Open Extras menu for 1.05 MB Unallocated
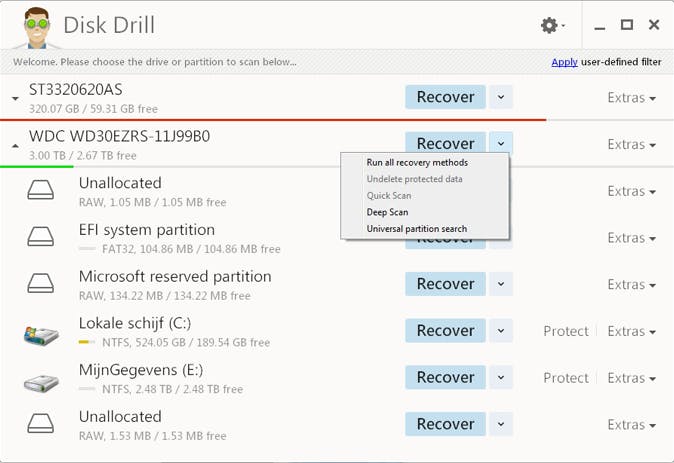The height and width of the screenshot is (463, 674). tap(631, 191)
